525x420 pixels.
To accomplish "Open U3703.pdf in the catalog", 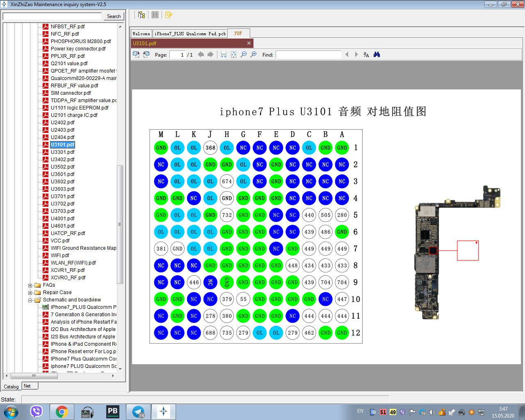I will (x=62, y=211).
